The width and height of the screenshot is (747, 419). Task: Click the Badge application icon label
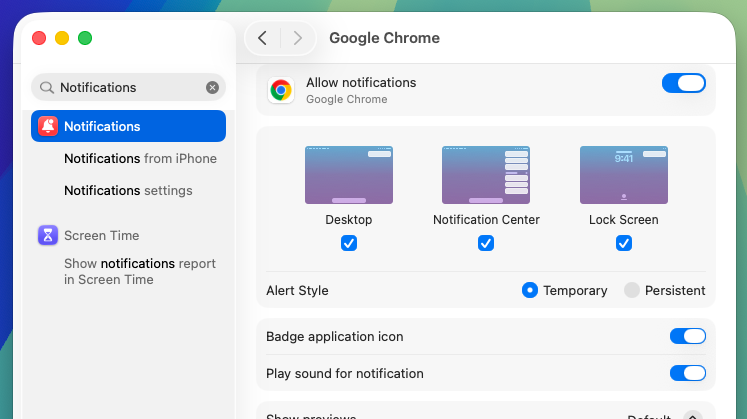point(334,337)
